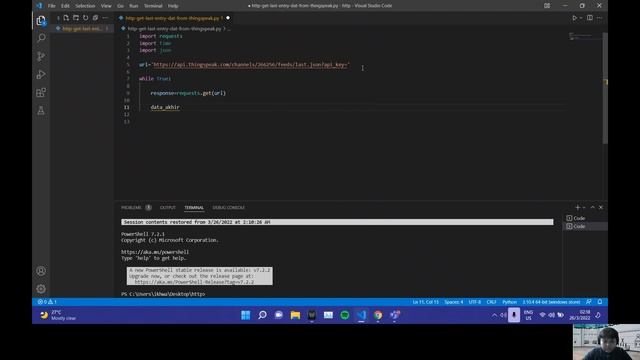Close the terminal panel
Image resolution: width=640 pixels, height=360 pixels.
click(x=601, y=207)
